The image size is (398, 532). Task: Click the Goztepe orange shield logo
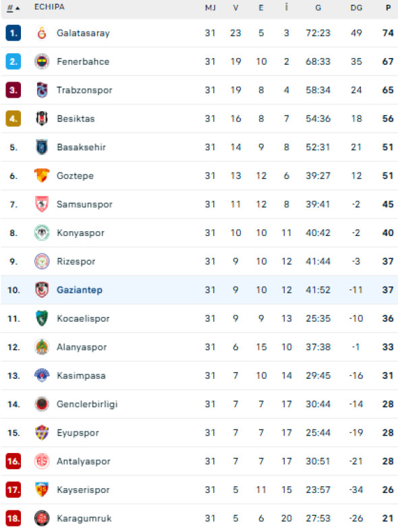coord(42,175)
